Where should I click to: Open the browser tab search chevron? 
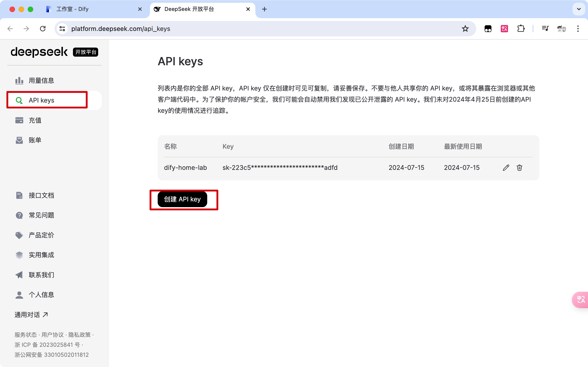[579, 9]
